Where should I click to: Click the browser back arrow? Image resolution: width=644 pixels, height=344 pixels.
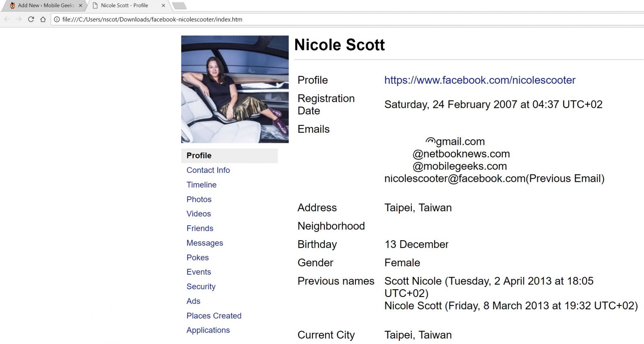(7, 19)
